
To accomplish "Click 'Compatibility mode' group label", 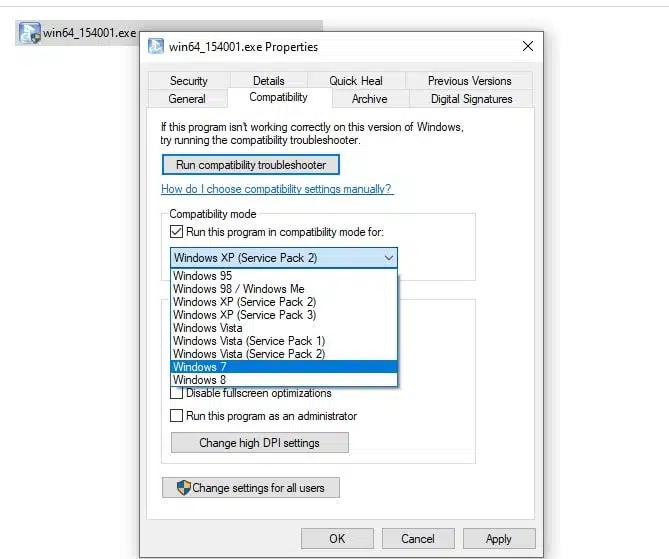I will pos(213,214).
